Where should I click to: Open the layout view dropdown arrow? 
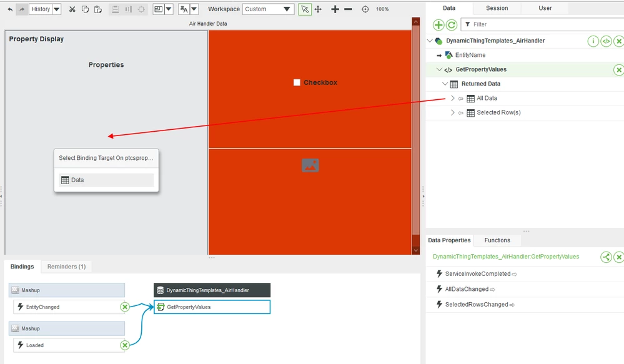[169, 9]
